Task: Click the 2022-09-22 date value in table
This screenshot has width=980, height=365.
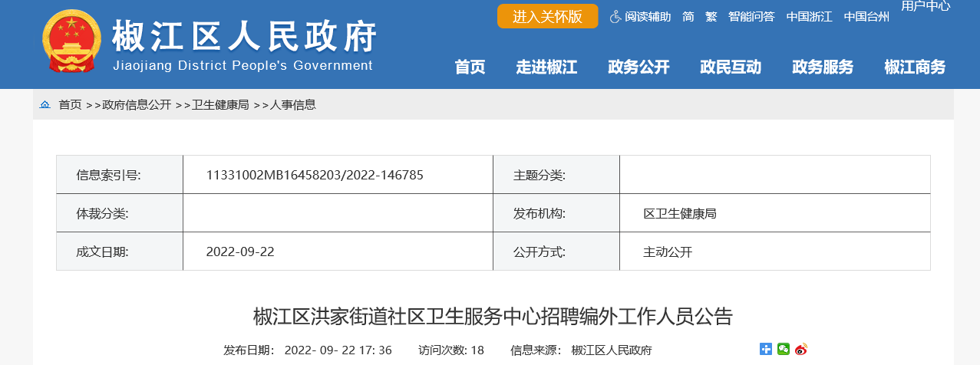Action: (240, 252)
